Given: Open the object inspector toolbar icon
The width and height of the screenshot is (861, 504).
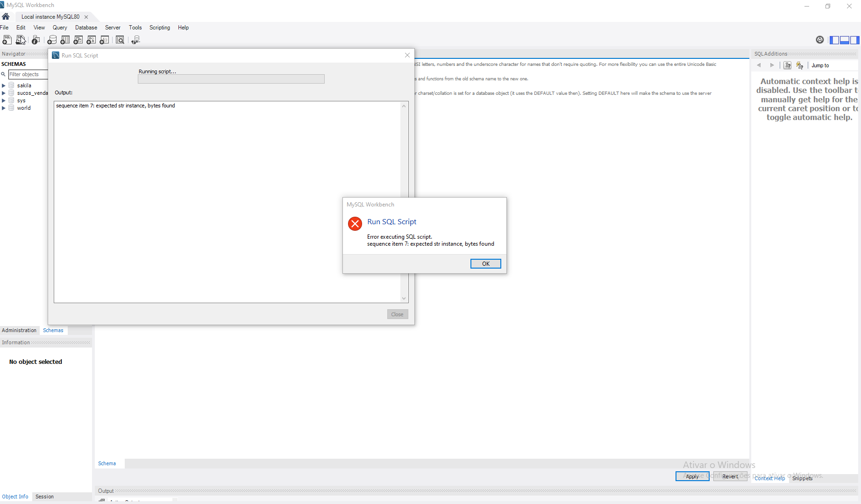Looking at the screenshot, I should point(36,40).
